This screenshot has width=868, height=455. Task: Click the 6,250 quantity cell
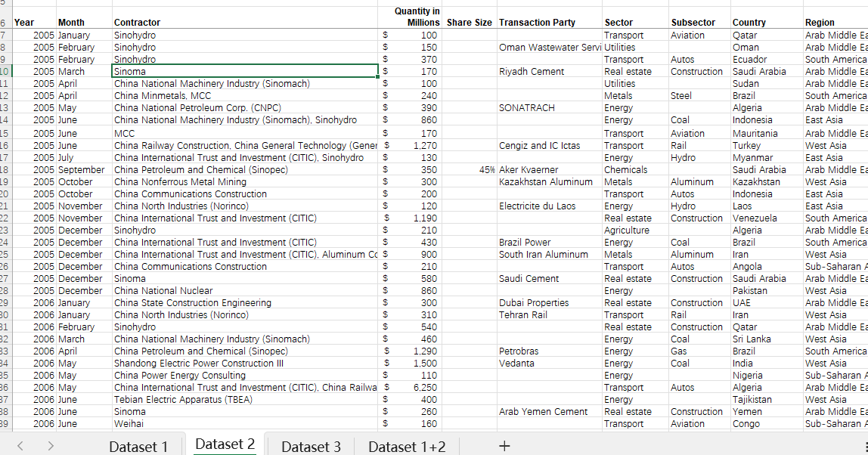pyautogui.click(x=410, y=388)
